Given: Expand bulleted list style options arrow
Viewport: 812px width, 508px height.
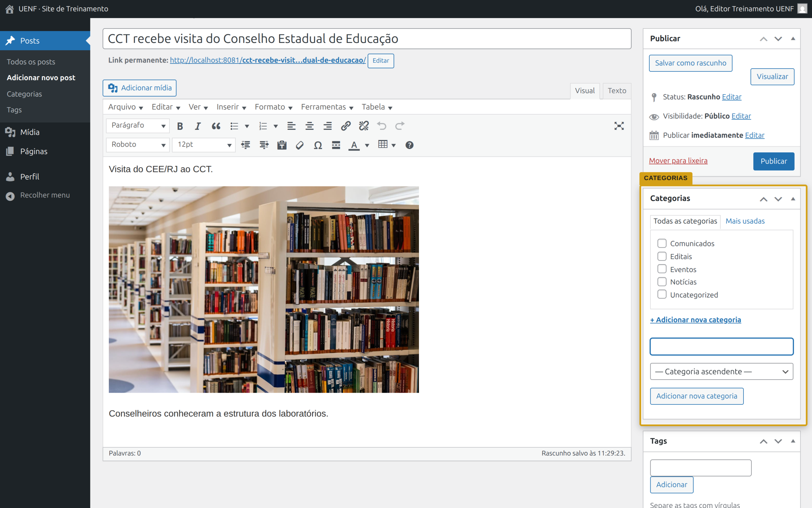Looking at the screenshot, I should click(247, 126).
